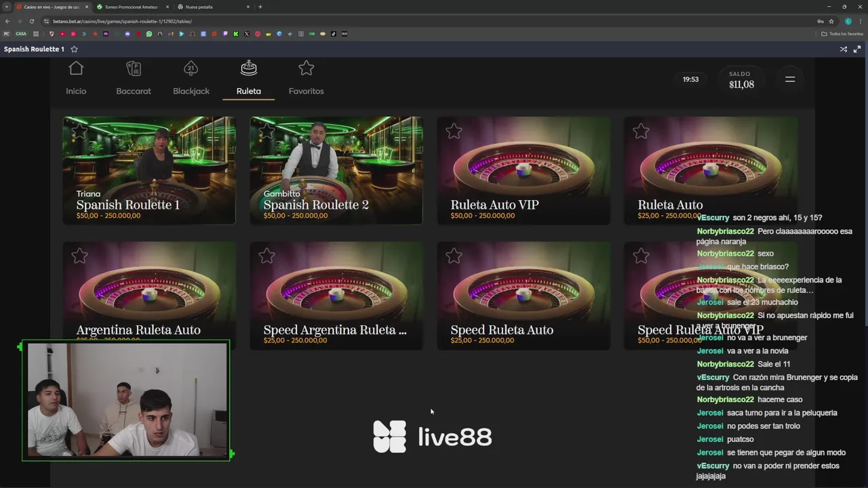
Task: Toggle favorite star on Speed Ruleta Auto card
Action: [x=454, y=256]
